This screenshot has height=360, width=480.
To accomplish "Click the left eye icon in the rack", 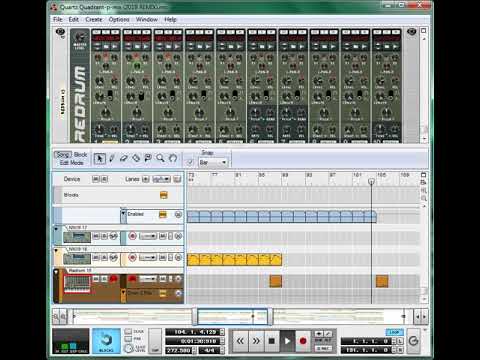I will click(x=60, y=32).
